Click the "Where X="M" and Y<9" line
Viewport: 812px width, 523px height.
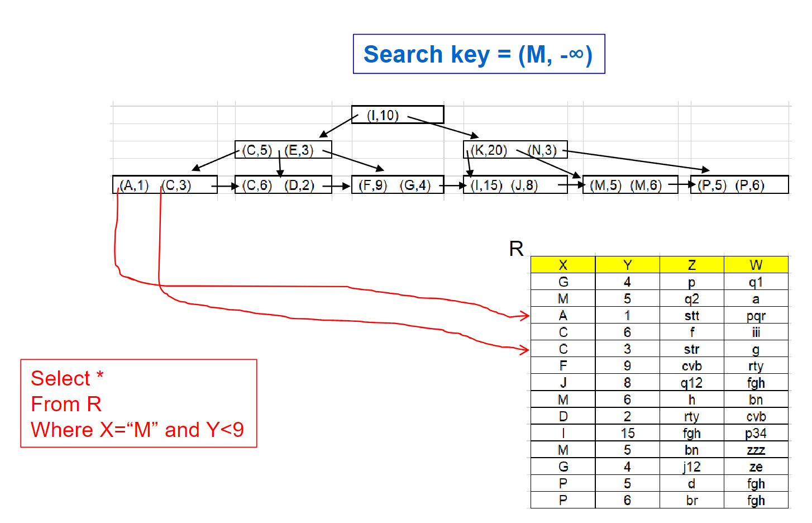[x=137, y=430]
